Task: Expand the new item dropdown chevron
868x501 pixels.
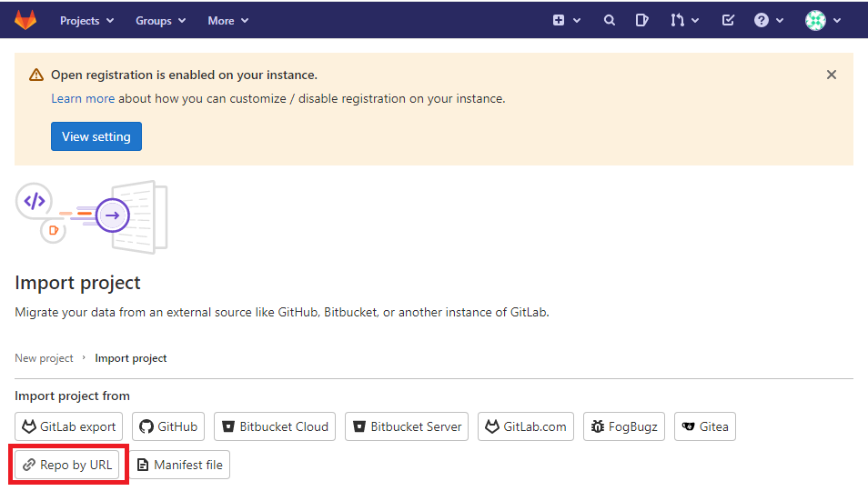Action: [577, 21]
